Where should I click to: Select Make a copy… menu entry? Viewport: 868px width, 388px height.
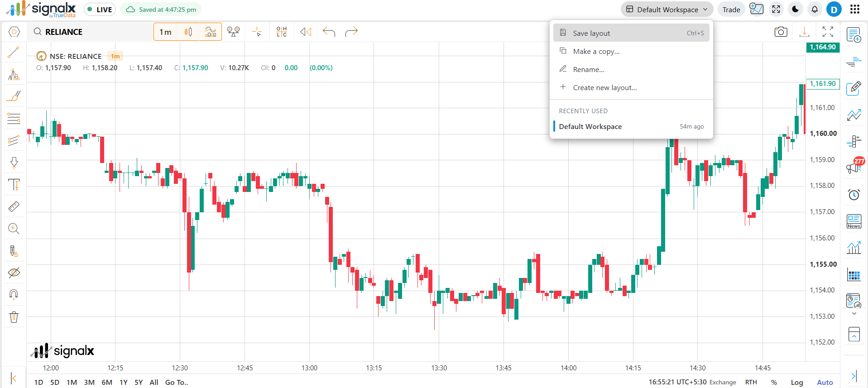coord(631,51)
